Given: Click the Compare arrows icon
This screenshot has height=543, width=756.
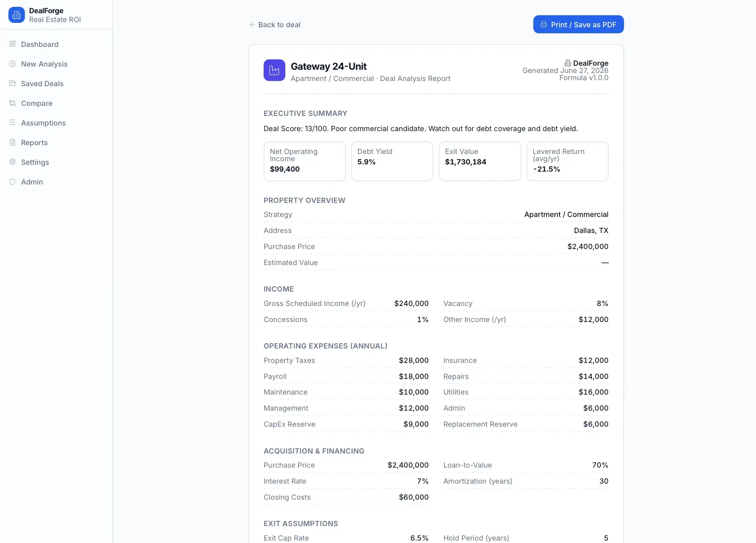Looking at the screenshot, I should [12, 103].
